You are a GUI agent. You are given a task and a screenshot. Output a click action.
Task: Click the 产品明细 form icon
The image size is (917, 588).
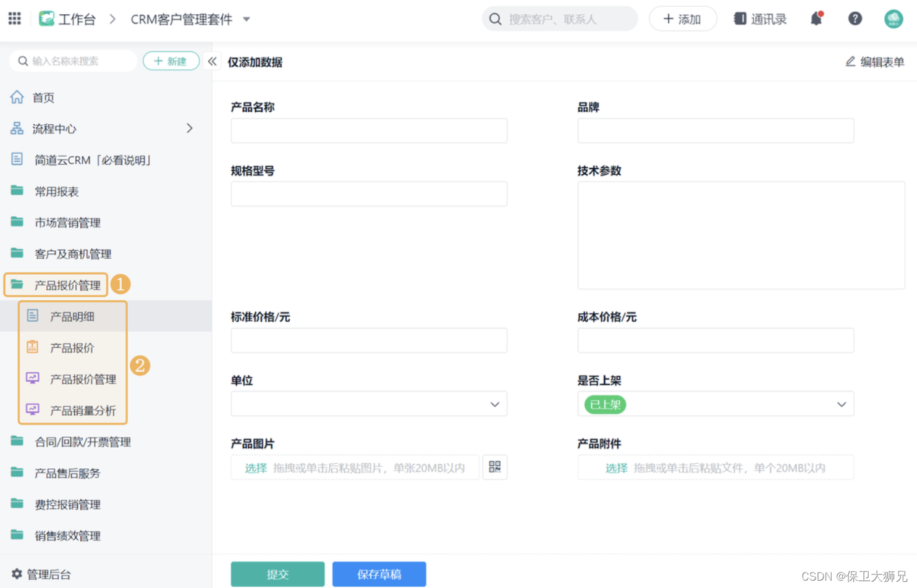pos(33,316)
